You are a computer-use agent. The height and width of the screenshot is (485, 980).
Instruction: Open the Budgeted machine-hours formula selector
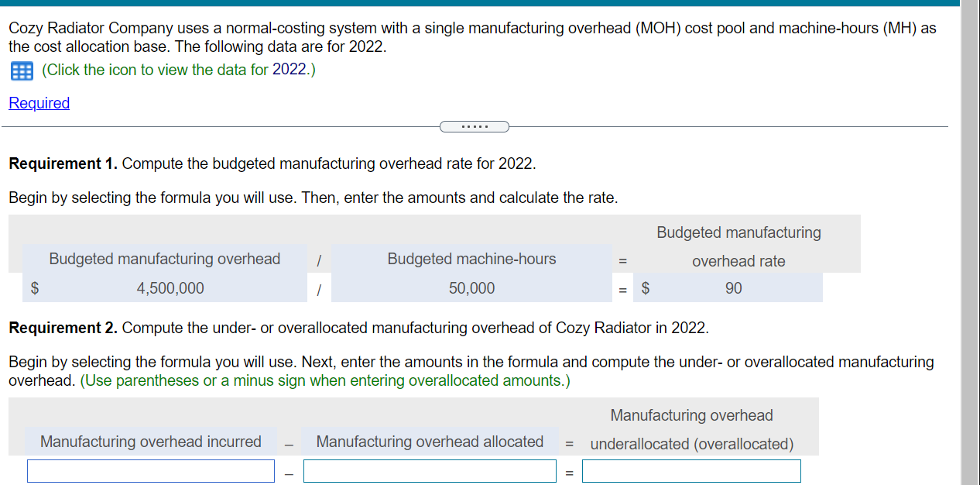[471, 259]
